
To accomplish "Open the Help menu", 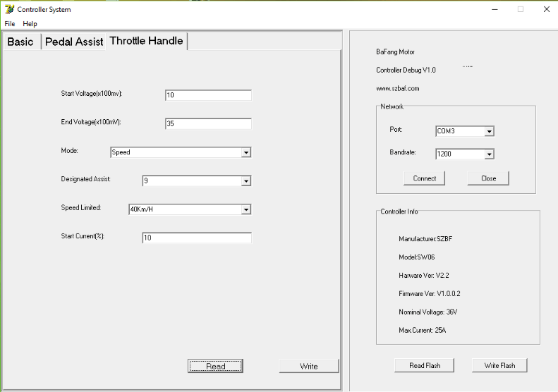I will pos(30,24).
